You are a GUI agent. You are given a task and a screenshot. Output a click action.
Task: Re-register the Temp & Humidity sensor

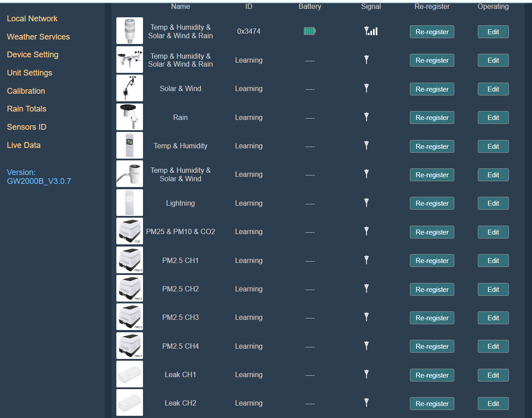point(432,147)
